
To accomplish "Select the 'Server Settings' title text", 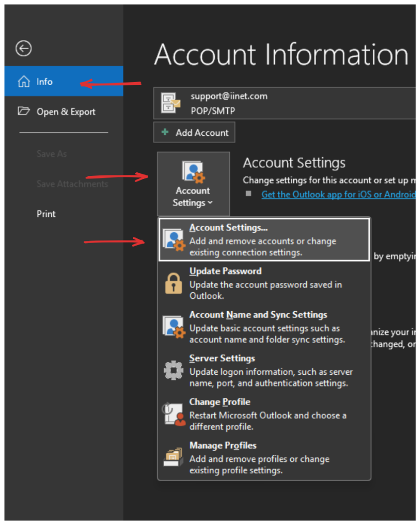I will tap(222, 358).
